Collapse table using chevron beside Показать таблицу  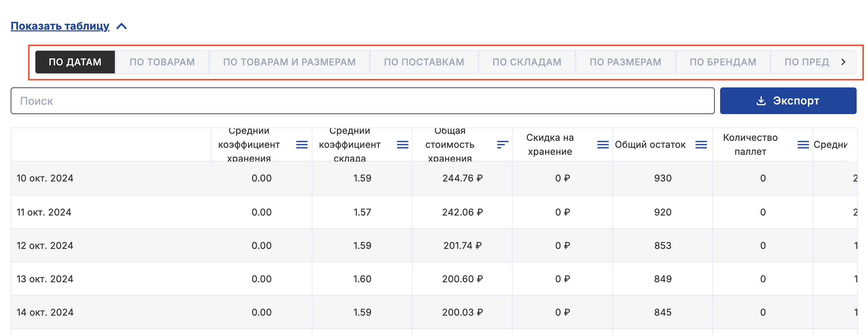tap(122, 26)
